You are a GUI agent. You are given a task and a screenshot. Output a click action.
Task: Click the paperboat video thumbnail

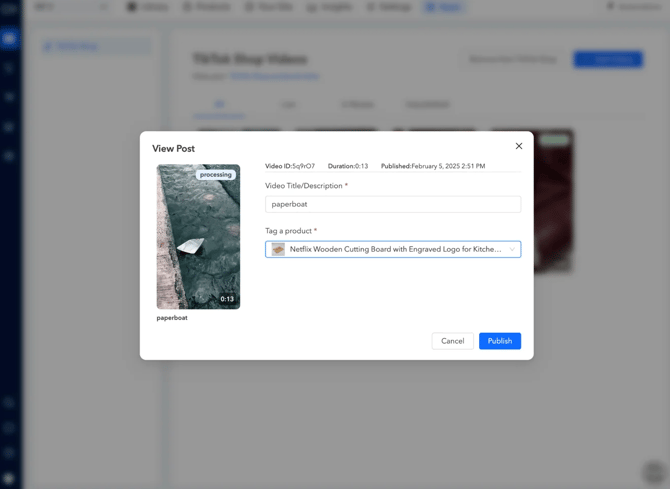click(198, 237)
